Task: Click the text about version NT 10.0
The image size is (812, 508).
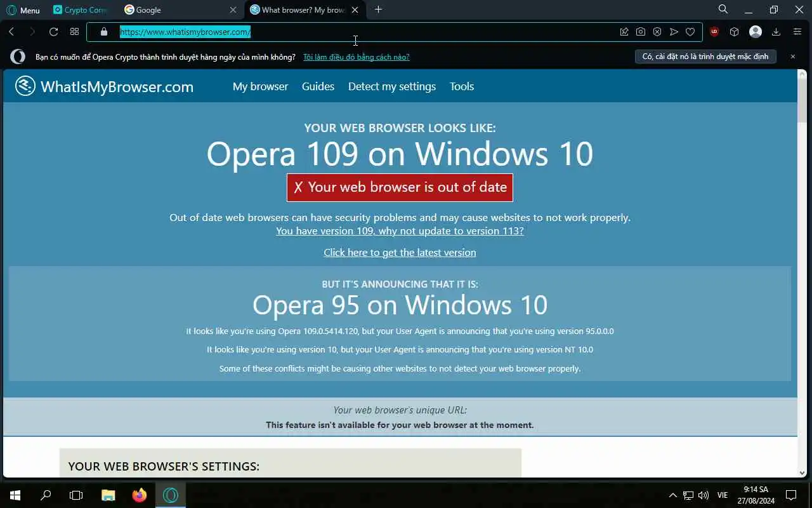Action: point(400,350)
